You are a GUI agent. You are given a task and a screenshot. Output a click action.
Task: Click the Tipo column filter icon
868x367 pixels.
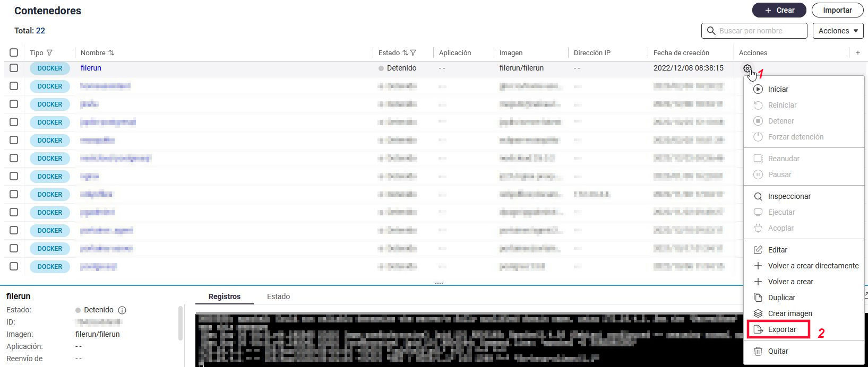coord(49,53)
